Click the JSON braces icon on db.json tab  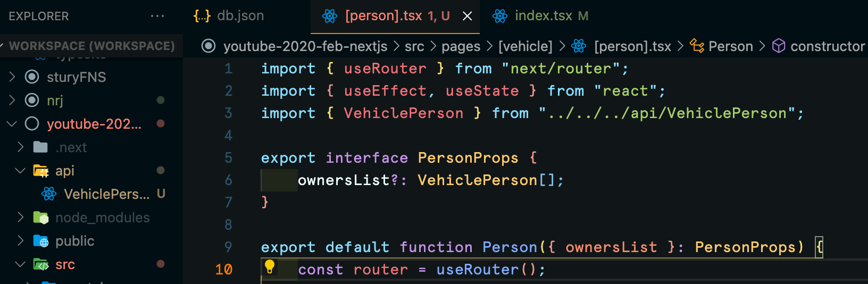pos(202,16)
